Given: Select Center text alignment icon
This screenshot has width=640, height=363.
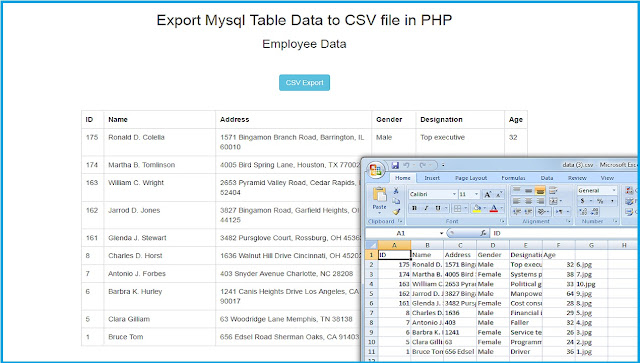Looking at the screenshot, I should pos(528,201).
